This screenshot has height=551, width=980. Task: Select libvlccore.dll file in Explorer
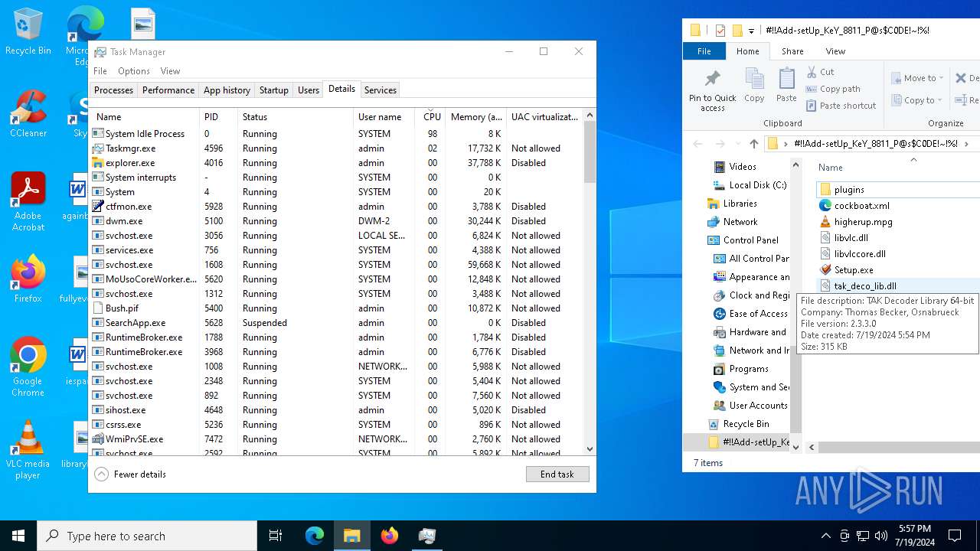click(x=859, y=253)
